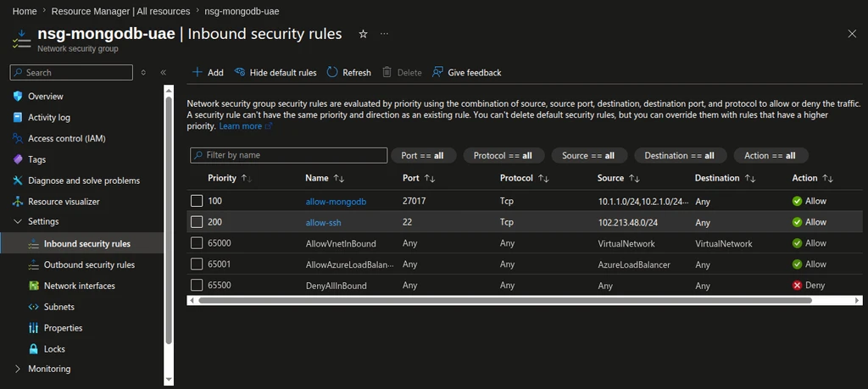Click the sidebar vertical scrollbar thumb

tap(169, 220)
